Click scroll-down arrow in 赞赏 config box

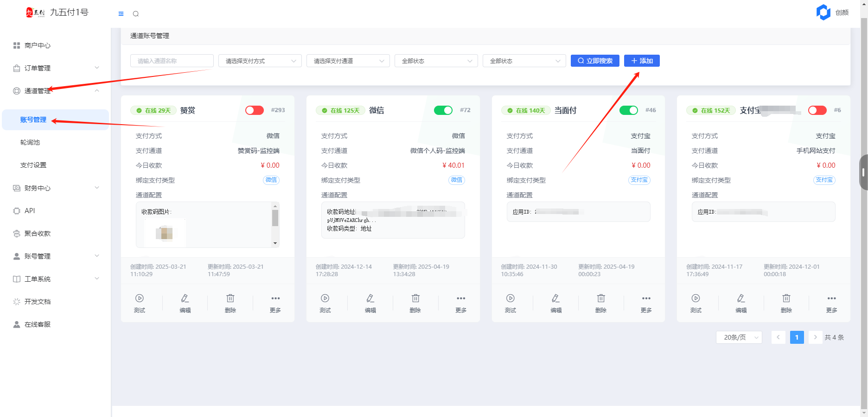coord(275,243)
